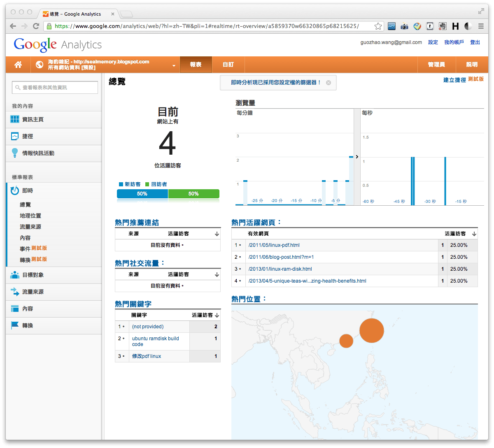Expand the per-second chart with the chevron arrow
494x448 pixels.
coord(357,157)
